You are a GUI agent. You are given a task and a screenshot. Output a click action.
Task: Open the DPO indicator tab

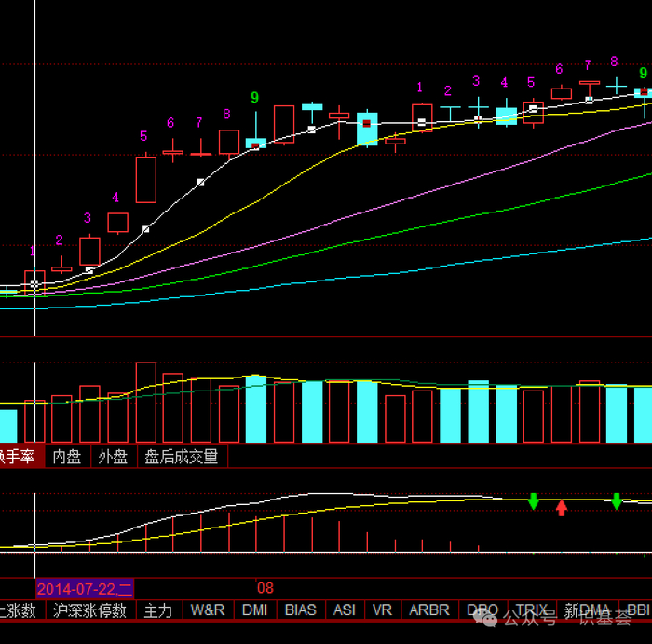(x=482, y=610)
